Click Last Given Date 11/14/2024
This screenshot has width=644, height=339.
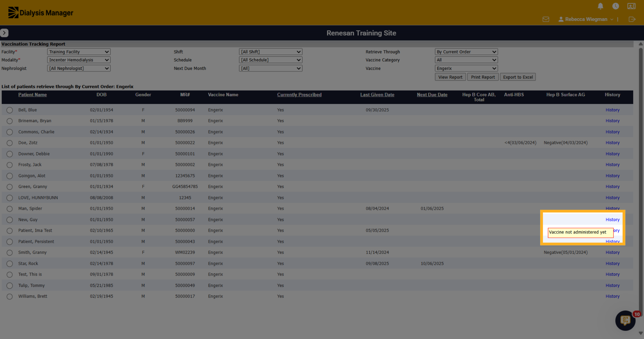tap(377, 252)
